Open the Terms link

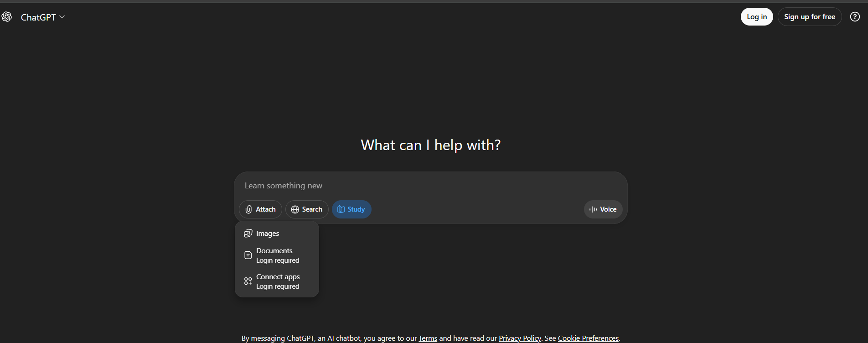(428, 338)
